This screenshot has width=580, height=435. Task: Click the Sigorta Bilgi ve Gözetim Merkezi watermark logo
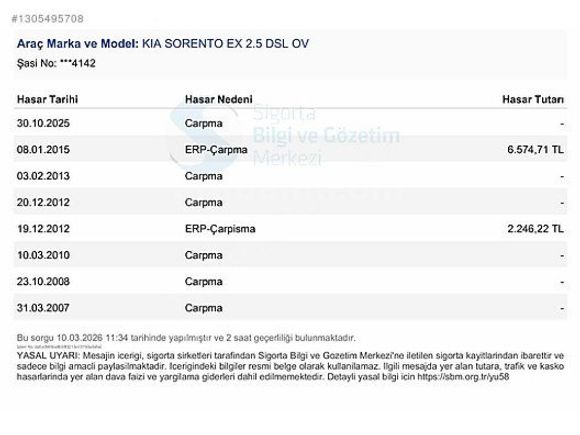tap(284, 135)
